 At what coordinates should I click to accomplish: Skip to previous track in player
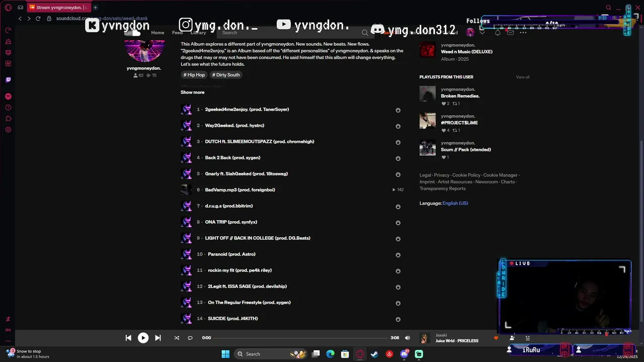128,338
